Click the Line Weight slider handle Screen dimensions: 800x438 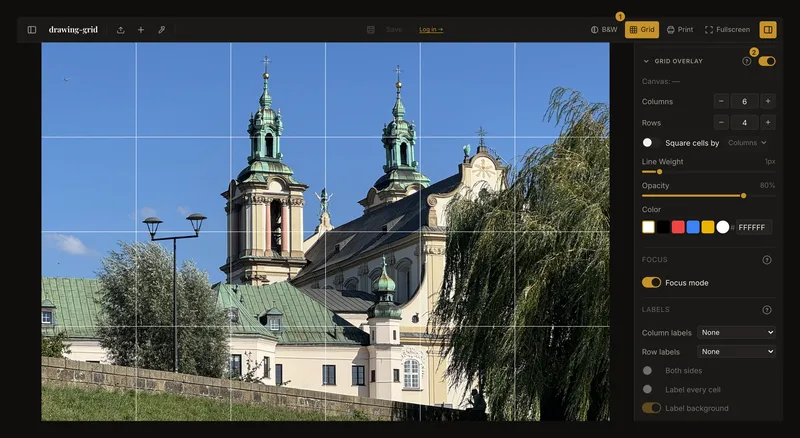(x=659, y=172)
